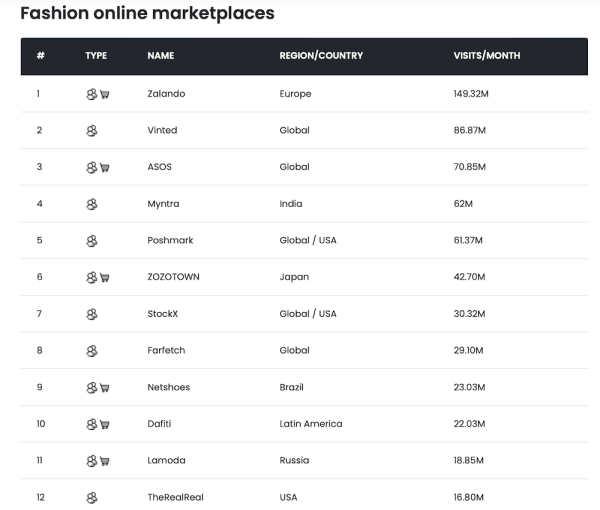Click the cart icon in Lamoda row

coord(105,461)
